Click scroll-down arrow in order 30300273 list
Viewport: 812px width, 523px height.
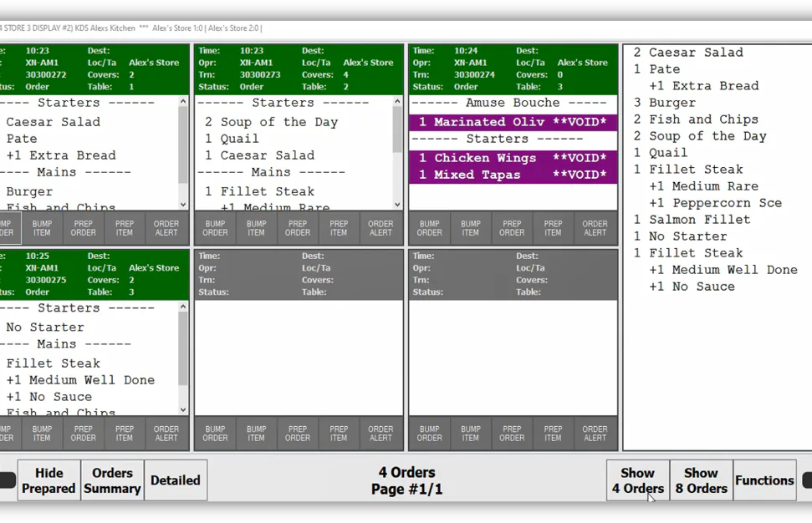397,205
